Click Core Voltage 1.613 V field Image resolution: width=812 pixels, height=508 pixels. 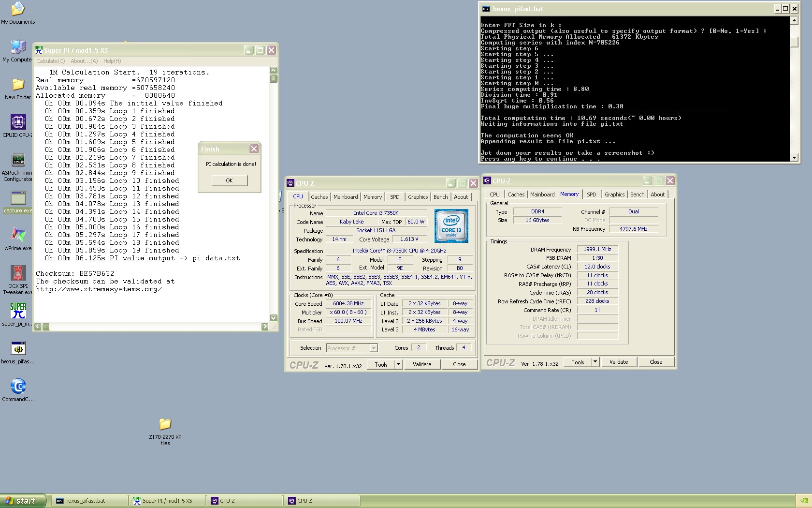[x=409, y=239]
